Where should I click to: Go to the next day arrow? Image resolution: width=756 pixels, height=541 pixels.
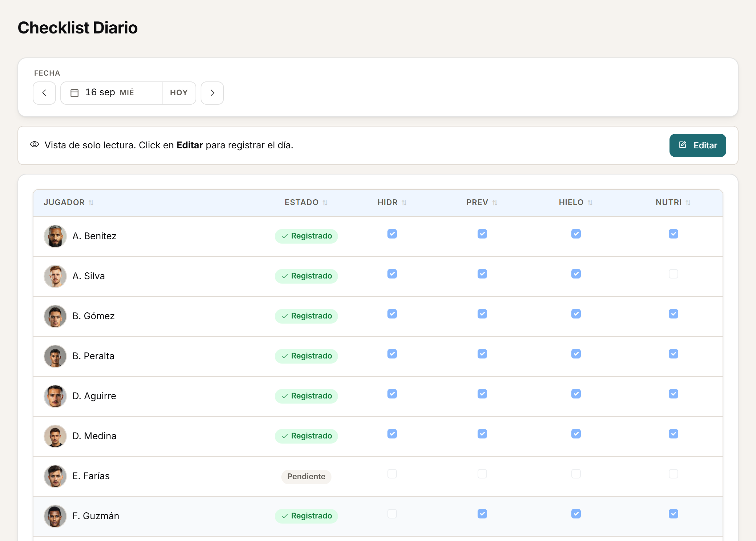point(212,93)
